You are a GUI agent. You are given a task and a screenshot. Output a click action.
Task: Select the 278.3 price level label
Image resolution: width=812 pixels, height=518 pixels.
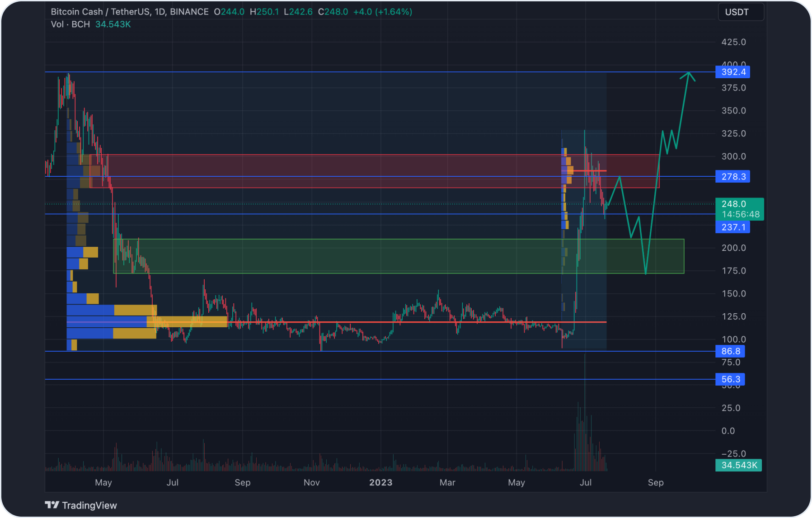(x=733, y=177)
